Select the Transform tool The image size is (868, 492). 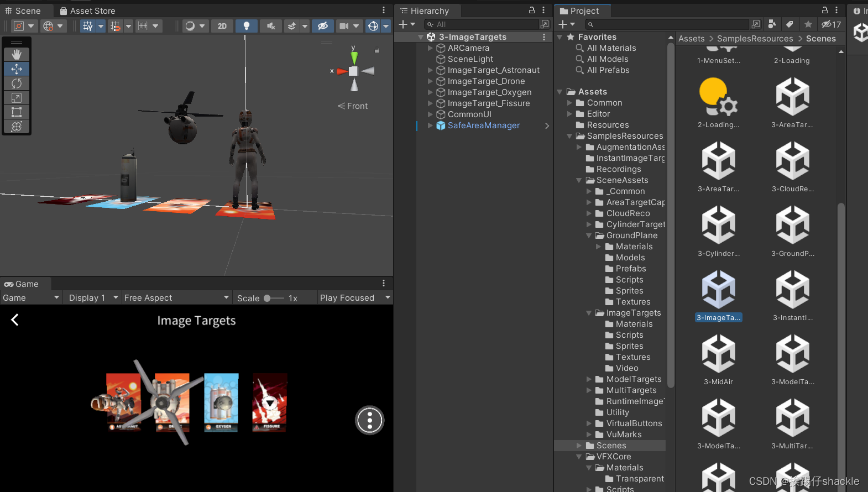17,127
